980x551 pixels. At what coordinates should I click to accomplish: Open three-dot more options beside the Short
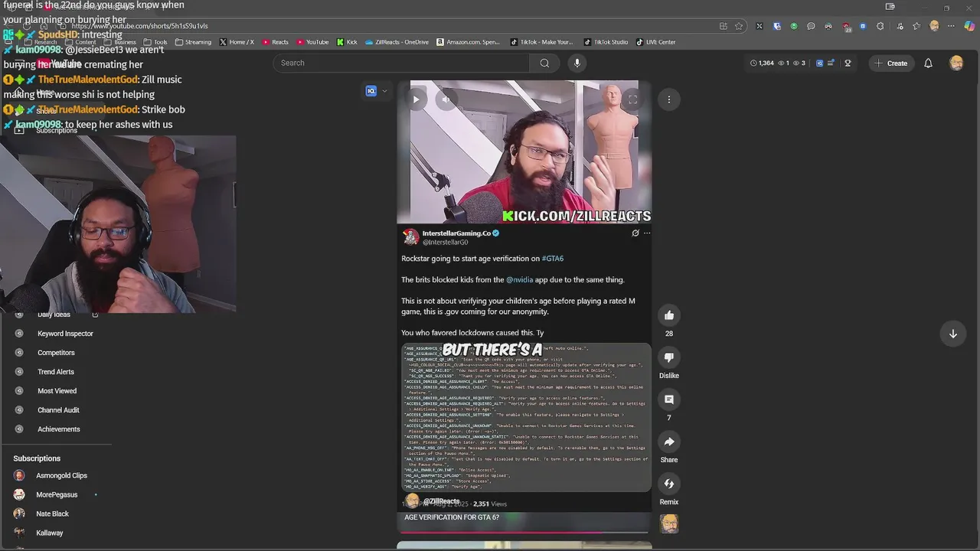click(x=669, y=99)
